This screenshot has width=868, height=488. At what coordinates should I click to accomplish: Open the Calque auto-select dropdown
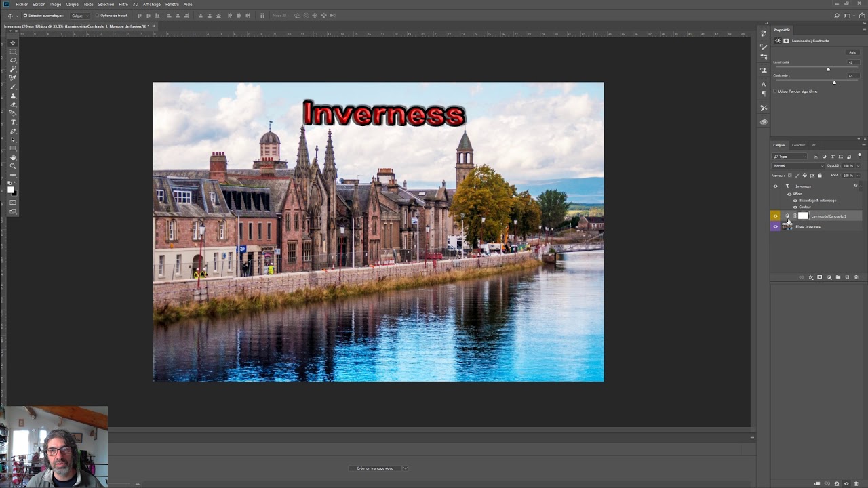[x=79, y=16]
